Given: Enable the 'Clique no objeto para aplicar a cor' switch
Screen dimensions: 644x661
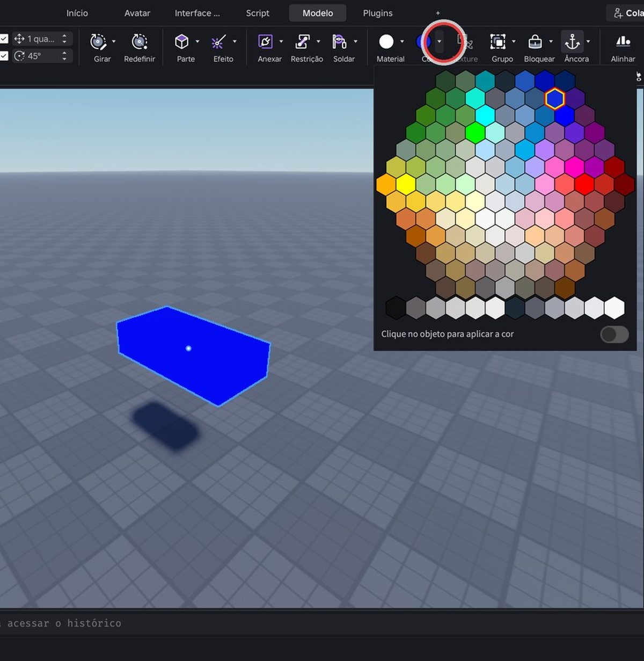Looking at the screenshot, I should (x=614, y=335).
